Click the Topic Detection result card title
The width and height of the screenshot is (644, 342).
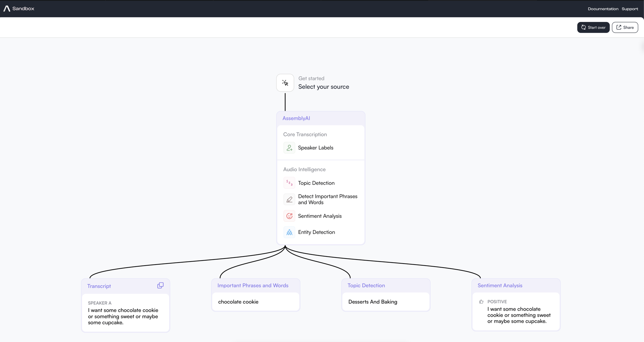point(366,285)
